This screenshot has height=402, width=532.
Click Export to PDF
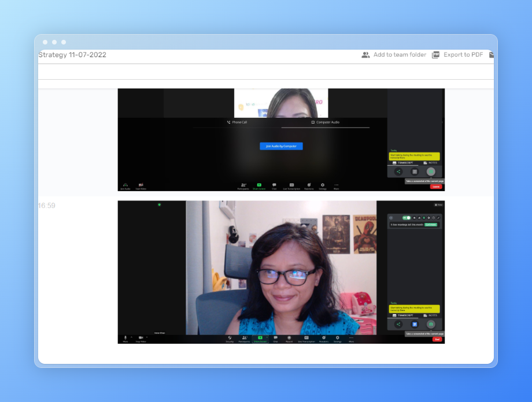pos(457,54)
